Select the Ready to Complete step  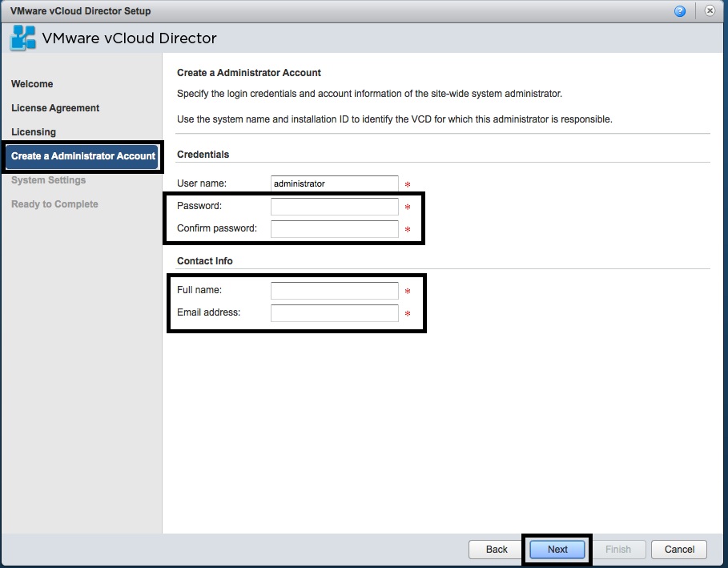tap(54, 203)
